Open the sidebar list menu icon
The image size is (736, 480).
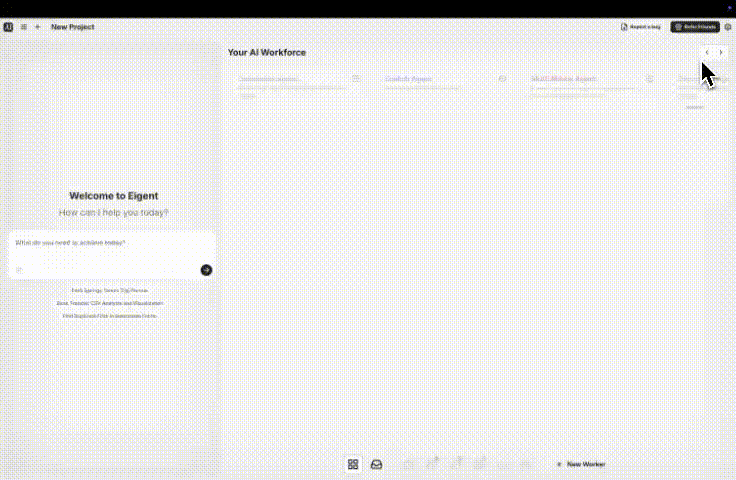(x=24, y=27)
